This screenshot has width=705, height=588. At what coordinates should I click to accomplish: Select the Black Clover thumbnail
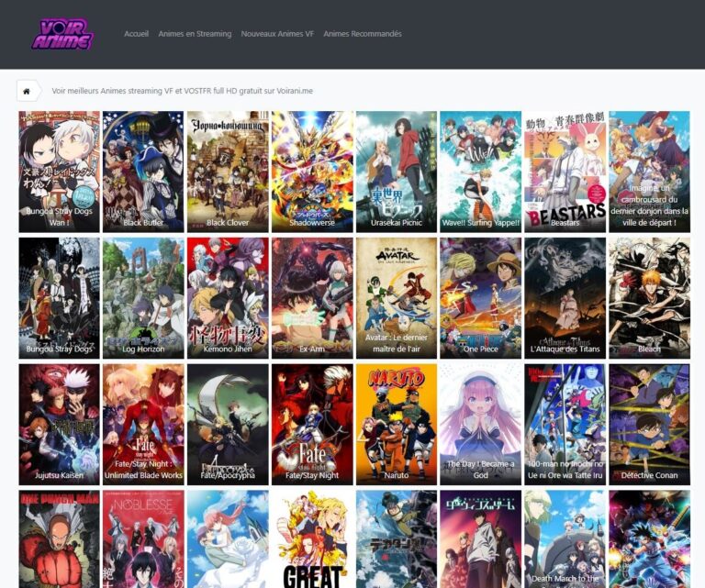click(x=228, y=172)
